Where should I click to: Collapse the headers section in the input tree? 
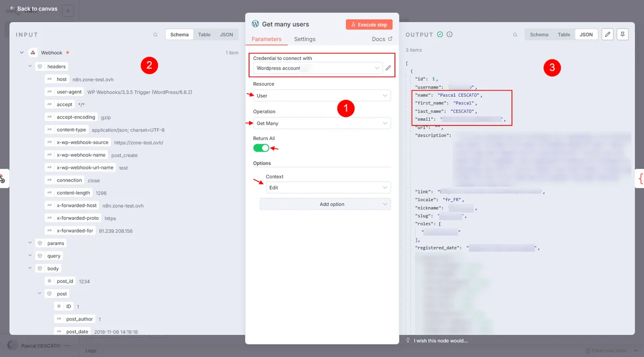tap(31, 66)
